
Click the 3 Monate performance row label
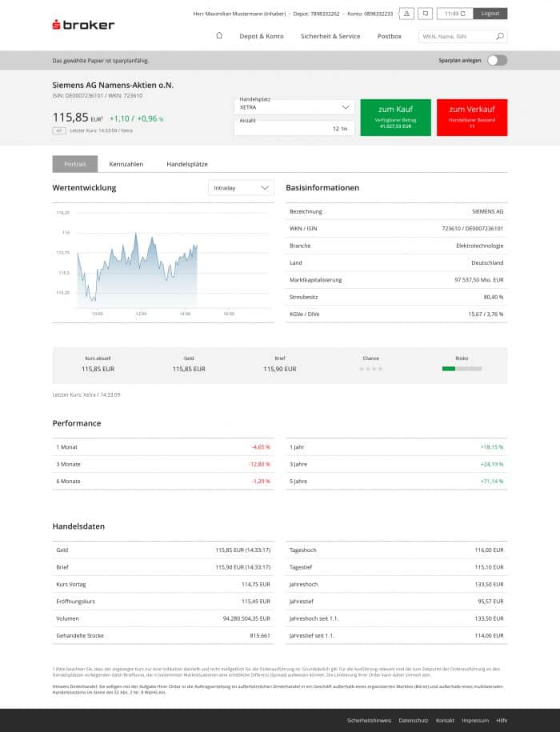point(68,464)
